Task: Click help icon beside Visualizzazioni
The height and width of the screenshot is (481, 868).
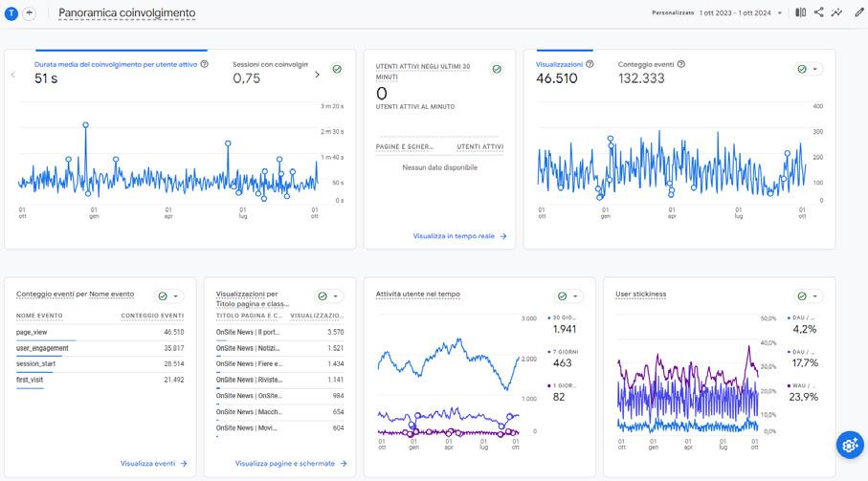Action: click(x=590, y=64)
